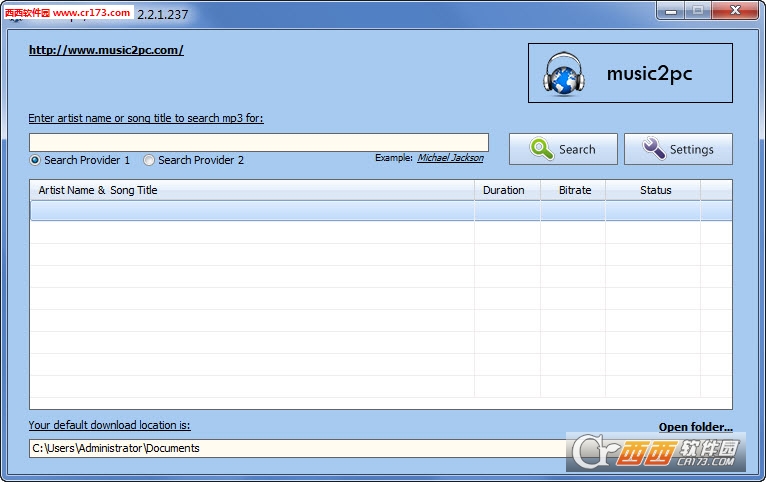Minimize the music2pc window

pyautogui.click(x=671, y=11)
